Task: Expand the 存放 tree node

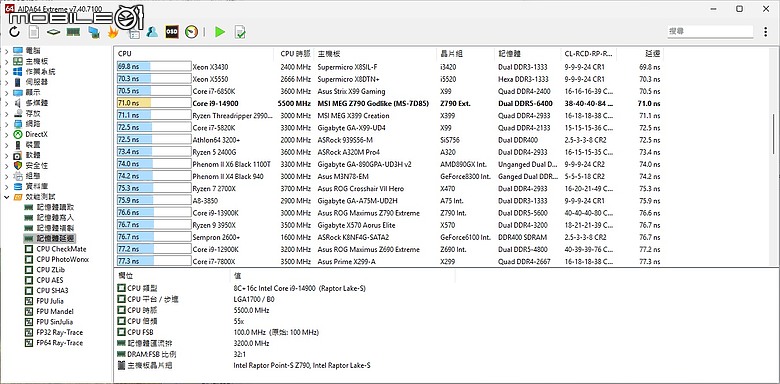Action: pyautogui.click(x=6, y=113)
